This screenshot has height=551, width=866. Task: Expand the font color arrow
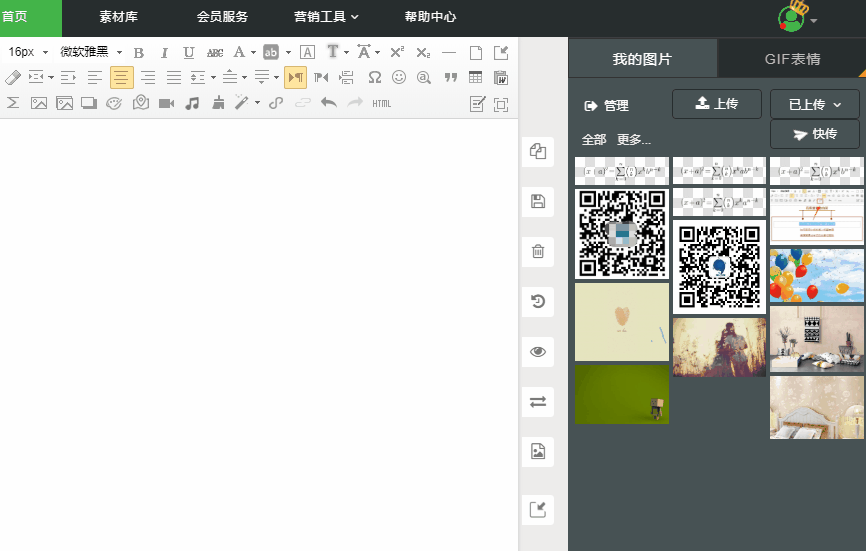253,52
